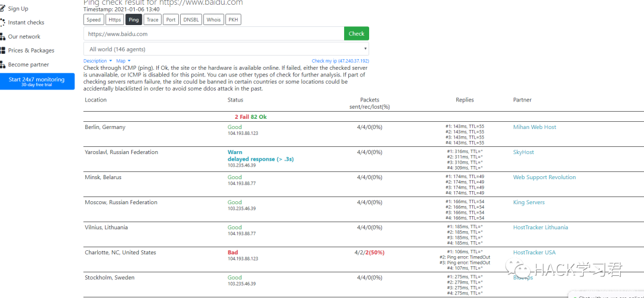Click the Packets column header

(370, 100)
